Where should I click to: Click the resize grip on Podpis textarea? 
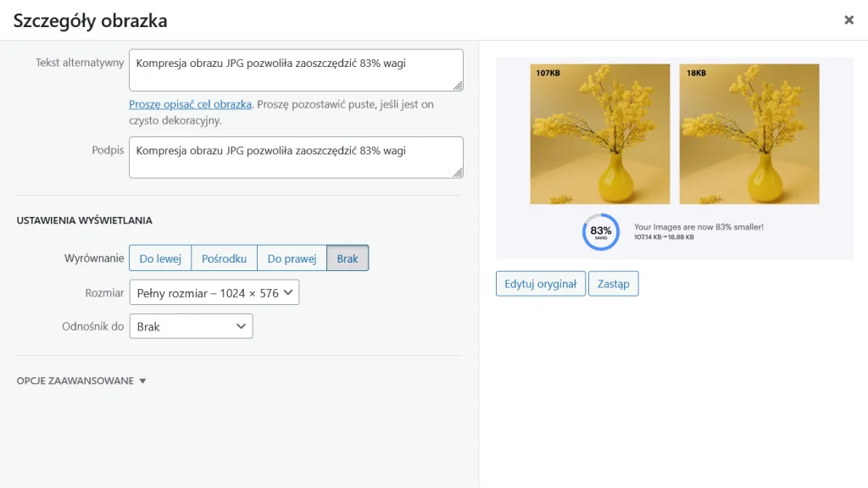458,173
